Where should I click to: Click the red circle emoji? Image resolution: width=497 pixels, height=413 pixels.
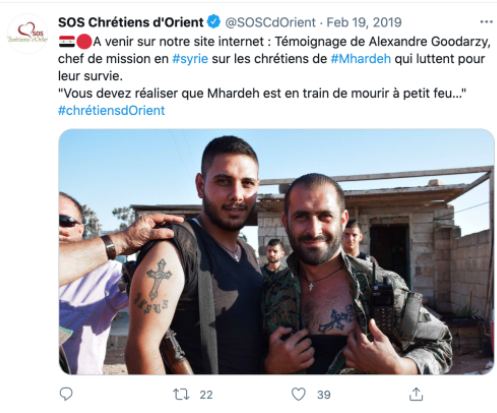click(84, 42)
